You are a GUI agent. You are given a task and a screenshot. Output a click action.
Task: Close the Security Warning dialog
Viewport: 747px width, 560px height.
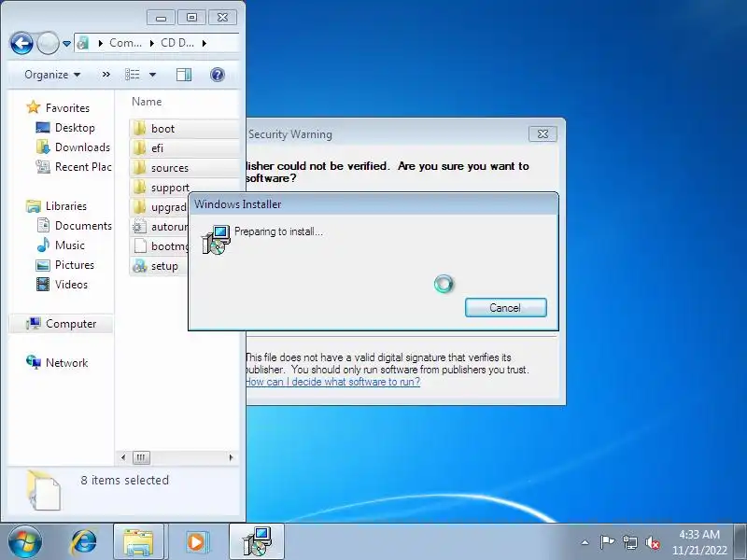pos(543,133)
